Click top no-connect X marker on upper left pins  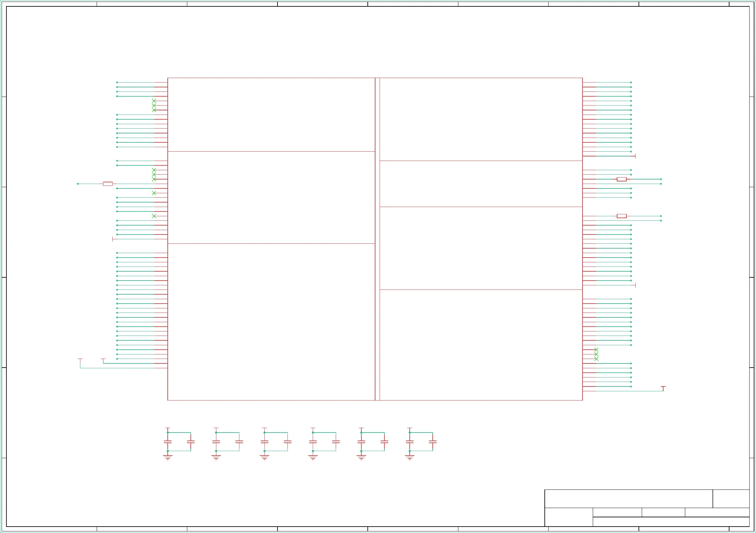coord(154,101)
